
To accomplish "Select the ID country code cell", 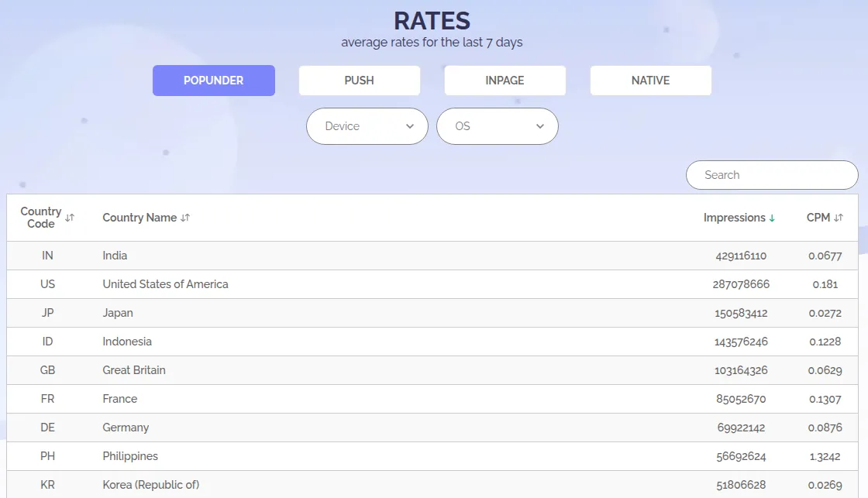I will [x=47, y=342].
